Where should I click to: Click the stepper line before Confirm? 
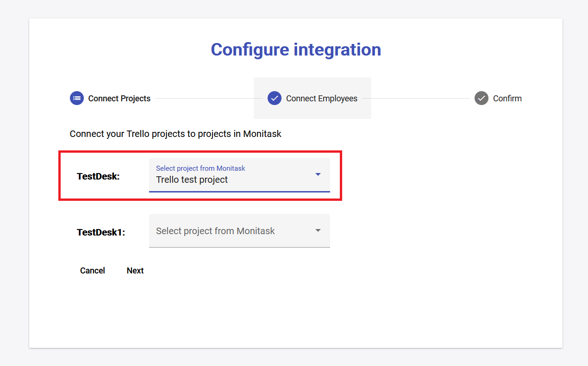(416, 99)
